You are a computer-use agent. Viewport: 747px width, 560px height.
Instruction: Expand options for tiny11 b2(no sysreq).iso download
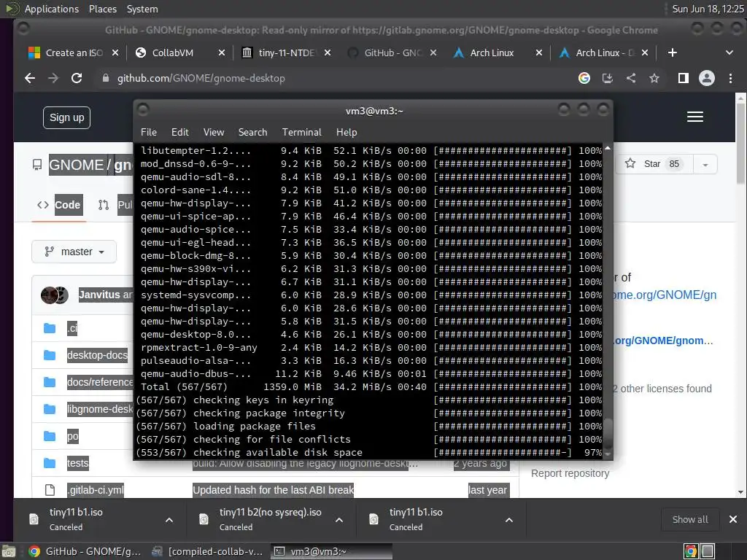339,519
